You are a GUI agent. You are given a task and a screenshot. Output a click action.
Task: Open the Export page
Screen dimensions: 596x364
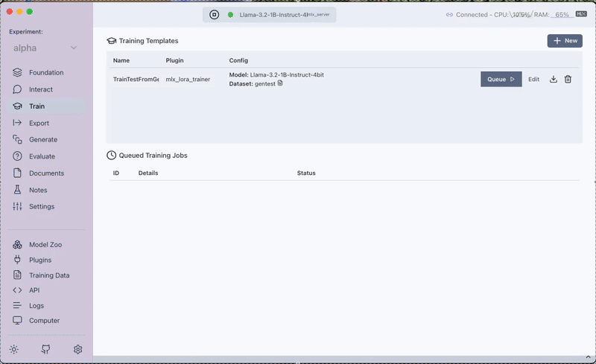coord(39,123)
